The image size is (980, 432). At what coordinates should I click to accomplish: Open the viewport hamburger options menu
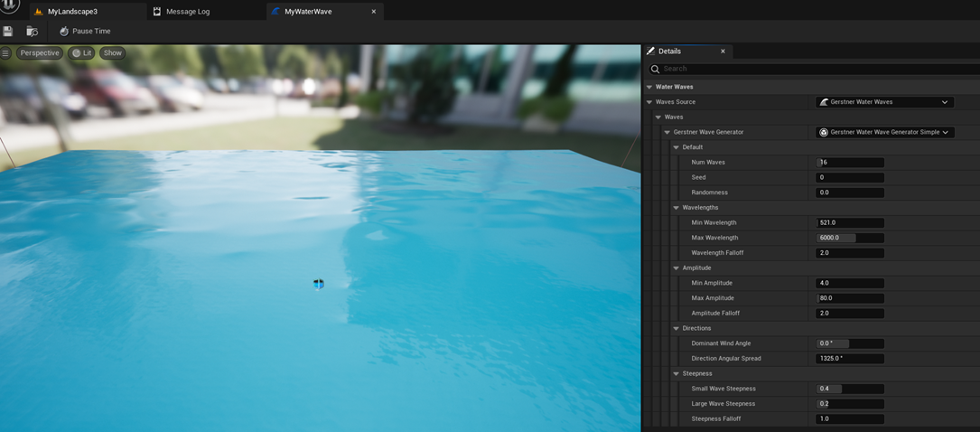click(5, 53)
